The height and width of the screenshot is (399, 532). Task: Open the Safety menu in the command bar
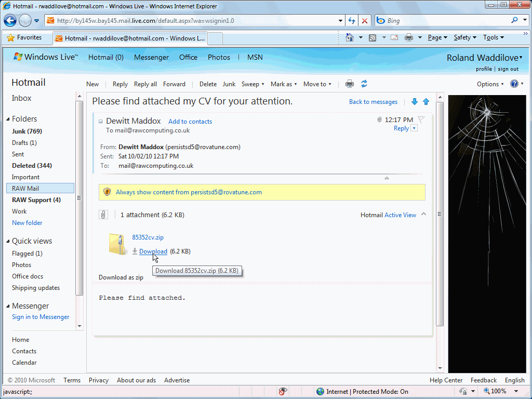click(x=465, y=37)
